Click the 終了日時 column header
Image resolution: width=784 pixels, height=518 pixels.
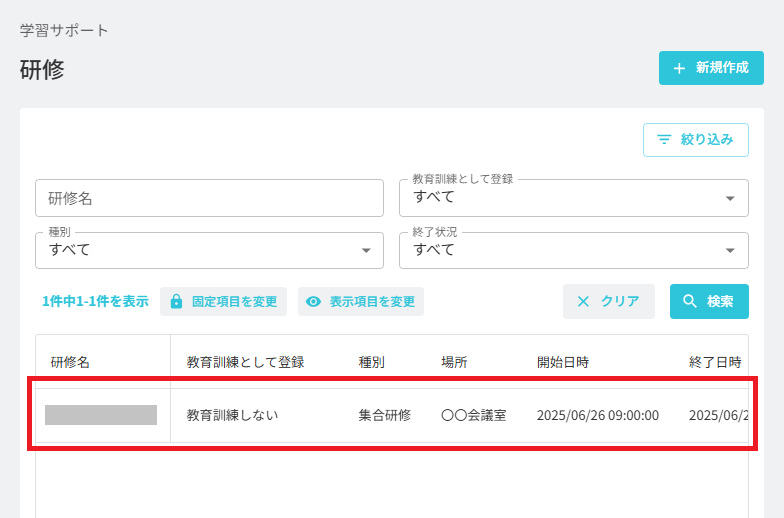point(715,362)
